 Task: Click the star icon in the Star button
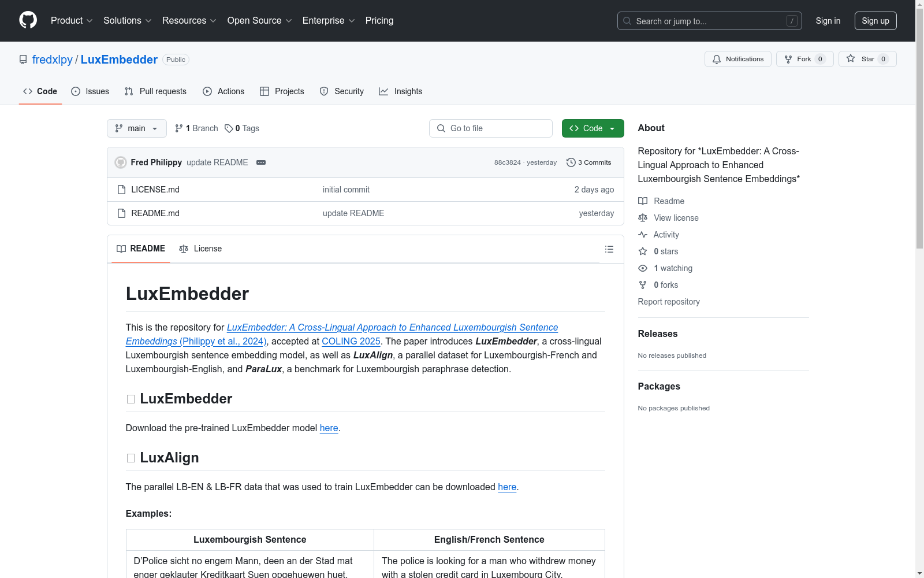pyautogui.click(x=851, y=58)
